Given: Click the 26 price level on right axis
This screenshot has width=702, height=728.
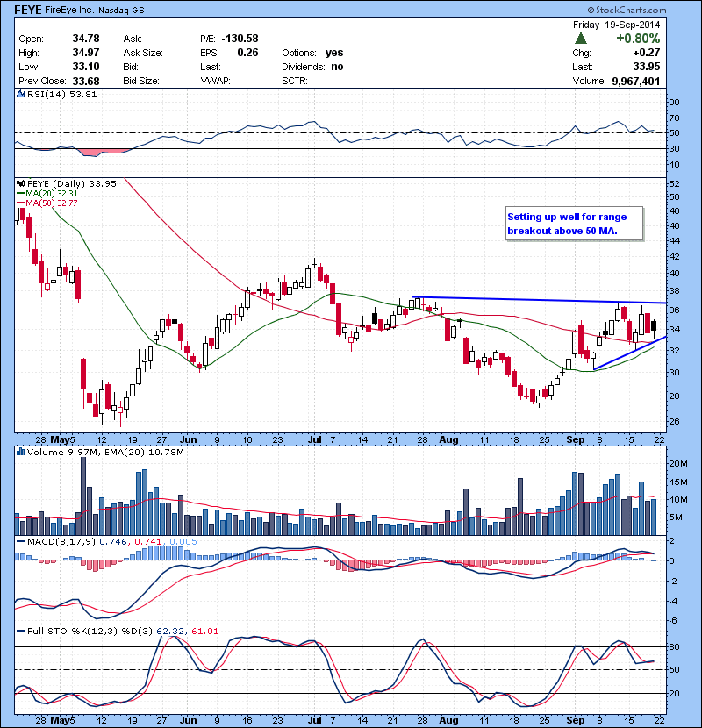Looking at the screenshot, I should pyautogui.click(x=674, y=422).
